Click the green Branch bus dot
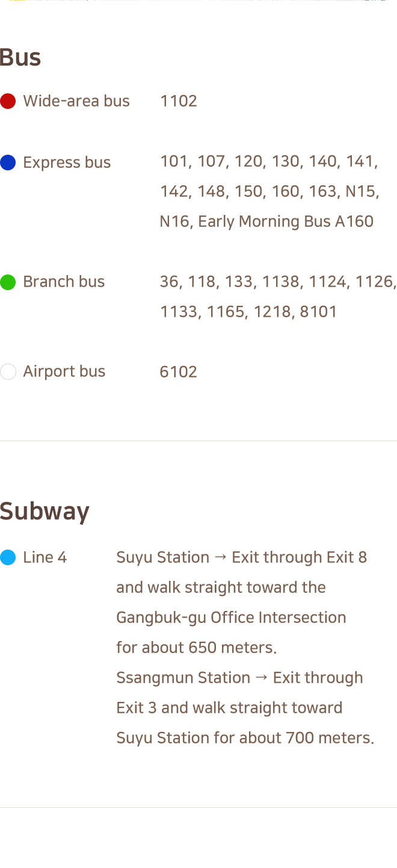This screenshot has height=868, width=397. click(8, 282)
